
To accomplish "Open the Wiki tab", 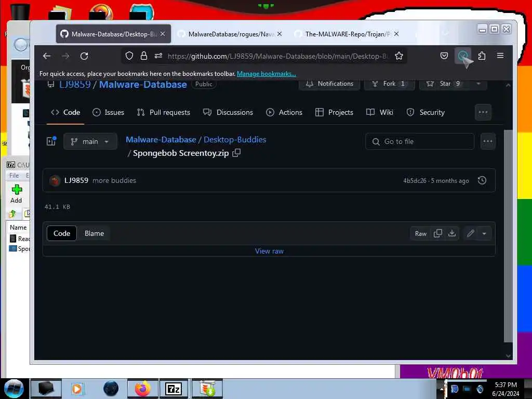I will [x=380, y=112].
